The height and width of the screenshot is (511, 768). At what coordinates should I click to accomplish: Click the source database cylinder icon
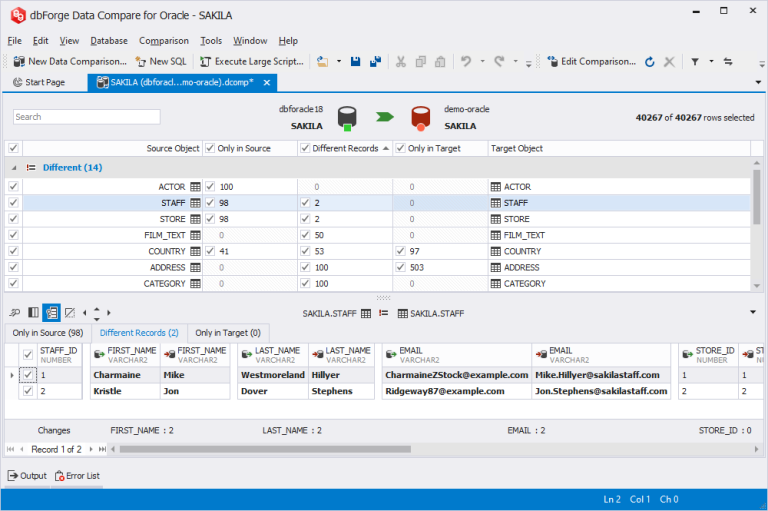348,118
